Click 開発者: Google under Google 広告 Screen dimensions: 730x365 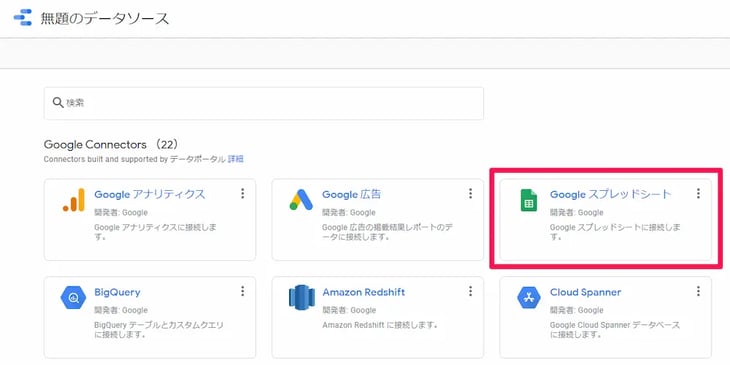pos(349,212)
